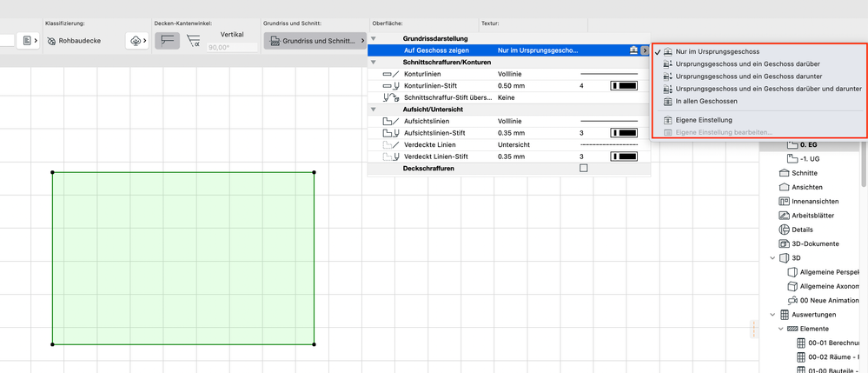Collapse the Auswertungen tree node
Screen dimensions: 868x373
(x=772, y=315)
